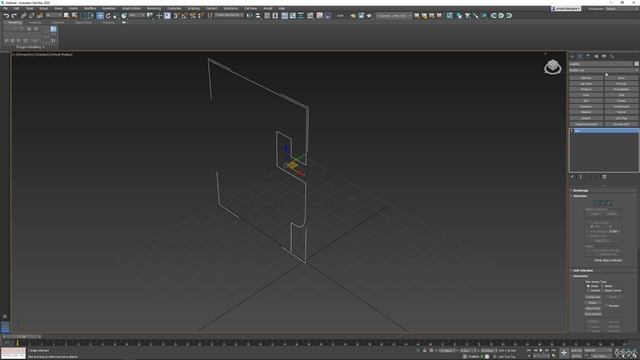Open the Rendering menu

[x=154, y=8]
